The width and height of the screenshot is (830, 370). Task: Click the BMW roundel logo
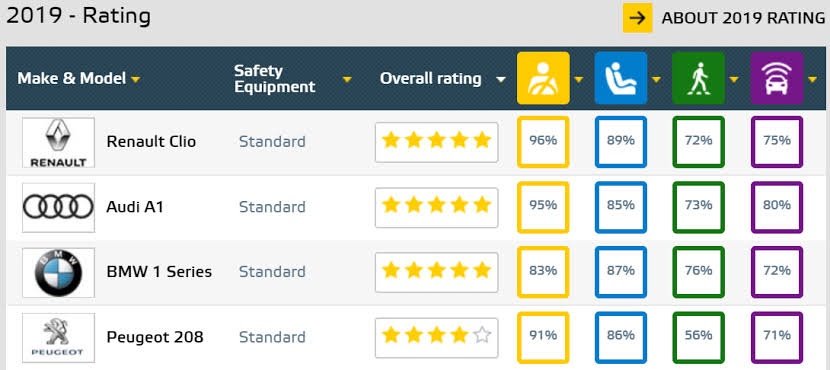pyautogui.click(x=58, y=272)
